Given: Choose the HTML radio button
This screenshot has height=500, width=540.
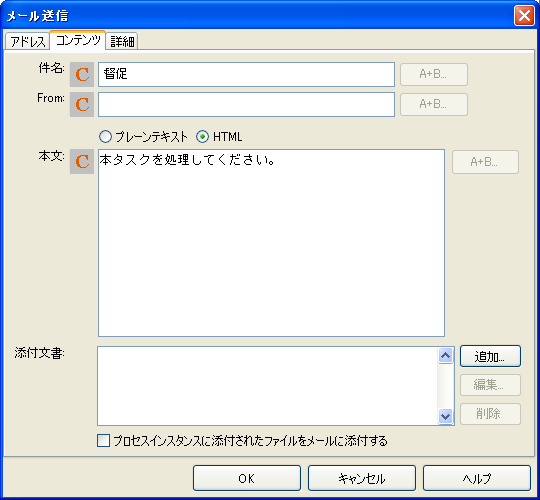Looking at the screenshot, I should click(202, 137).
